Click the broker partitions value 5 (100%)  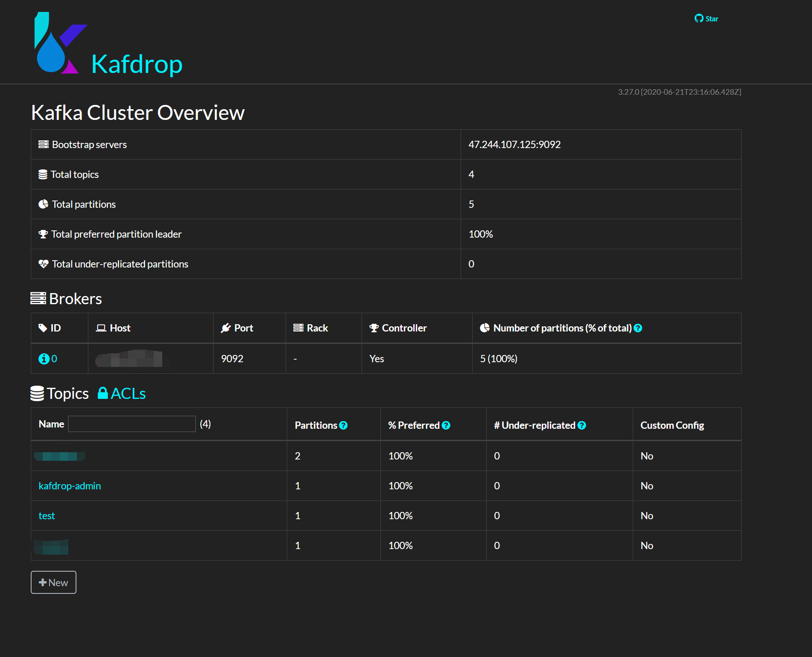click(499, 359)
